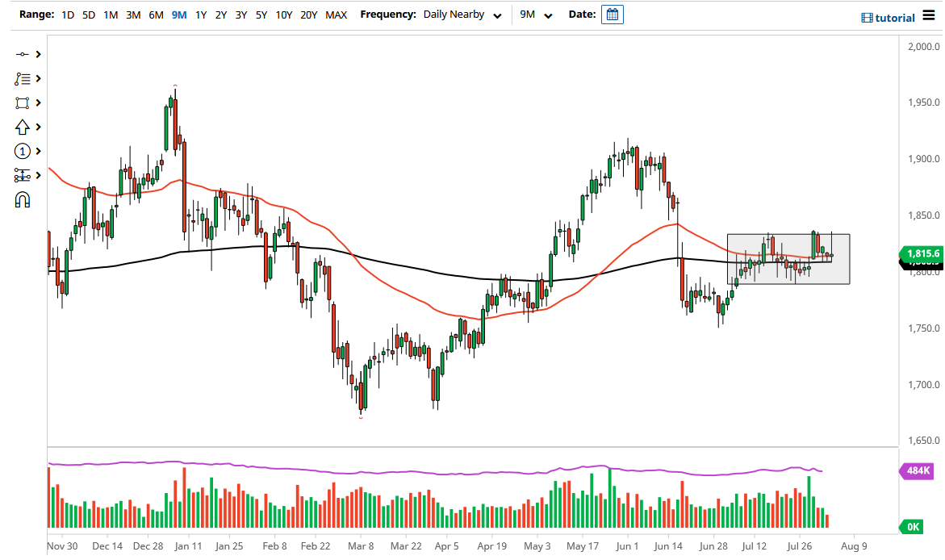Set range to 5Y
This screenshot has height=560, width=945.
point(261,15)
